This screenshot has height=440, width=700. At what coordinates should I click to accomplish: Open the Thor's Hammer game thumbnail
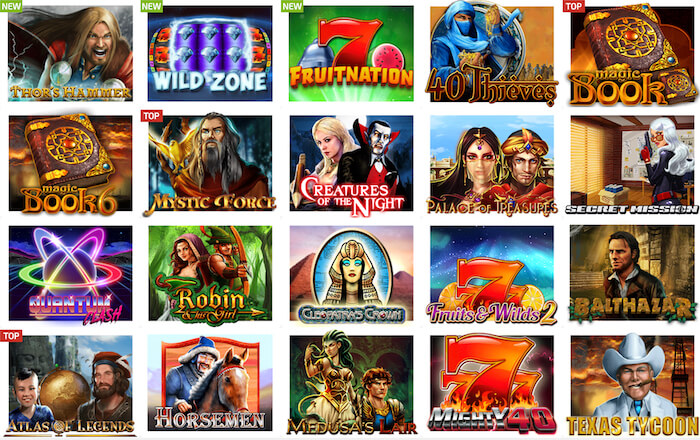click(70, 53)
